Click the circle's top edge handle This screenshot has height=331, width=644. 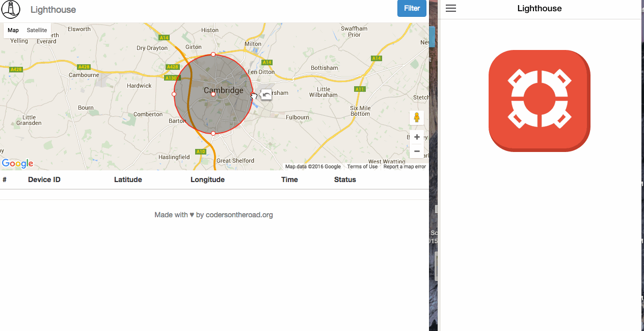pos(213,54)
